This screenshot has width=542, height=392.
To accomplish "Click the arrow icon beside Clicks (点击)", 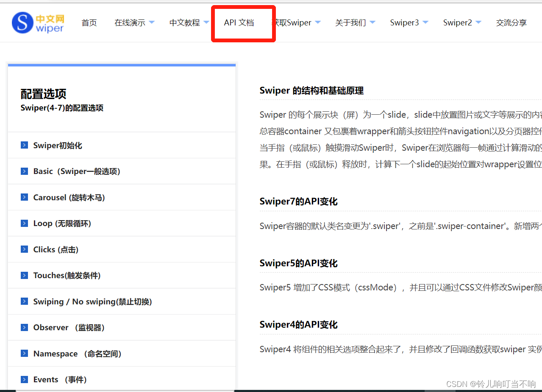I will coord(24,249).
